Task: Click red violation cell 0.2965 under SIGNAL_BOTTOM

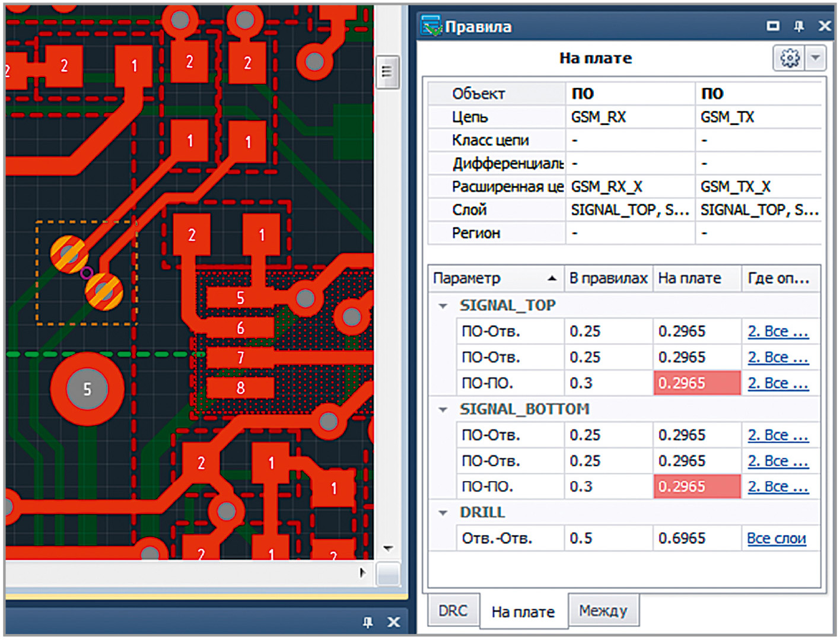Action: 696,487
